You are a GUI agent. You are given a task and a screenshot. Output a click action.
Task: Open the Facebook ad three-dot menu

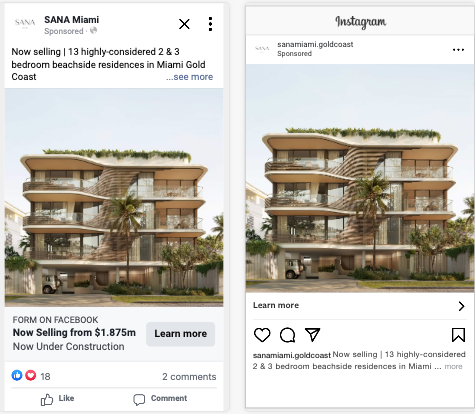pyautogui.click(x=210, y=24)
